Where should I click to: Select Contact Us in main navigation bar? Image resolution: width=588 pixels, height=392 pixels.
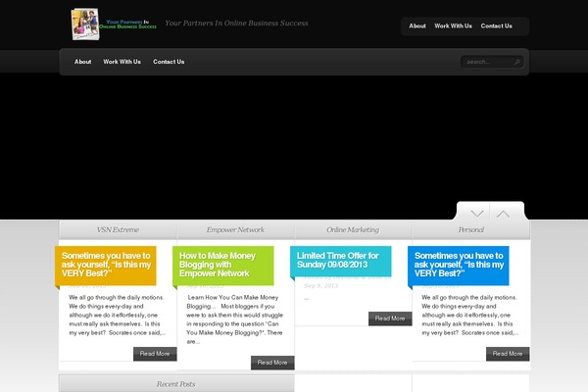tap(169, 62)
